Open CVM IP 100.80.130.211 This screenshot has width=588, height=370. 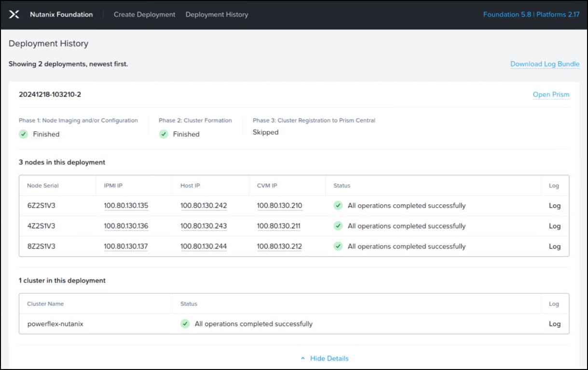click(279, 226)
